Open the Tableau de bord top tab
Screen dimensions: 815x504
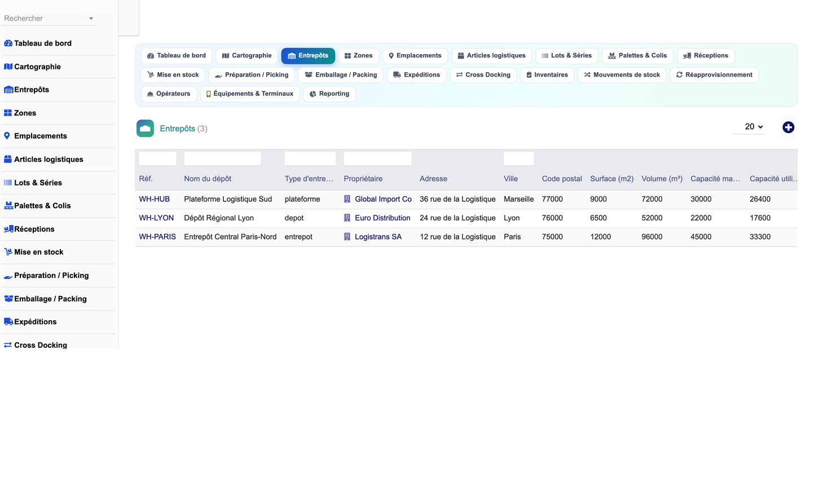click(177, 56)
